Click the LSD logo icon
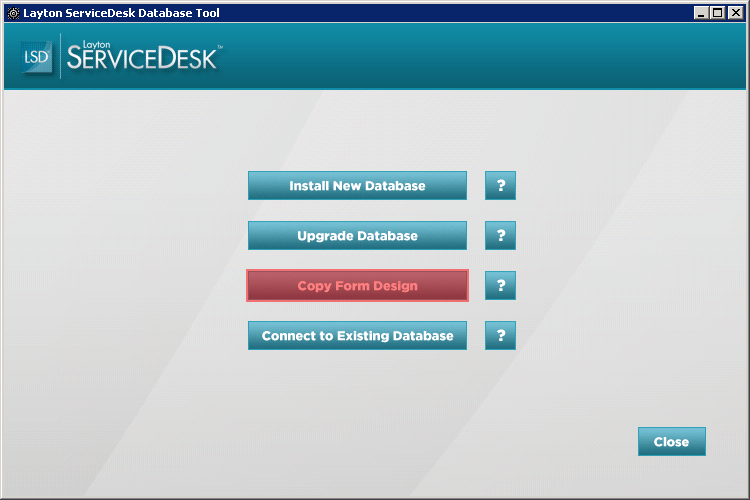The height and width of the screenshot is (500, 750). click(x=36, y=57)
